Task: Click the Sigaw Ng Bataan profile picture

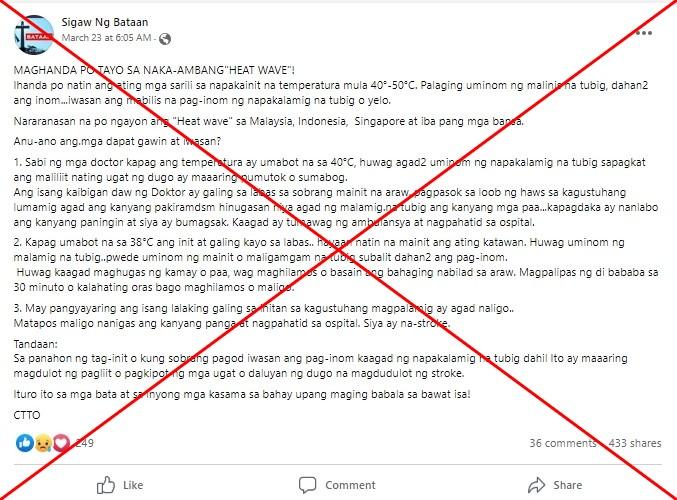Action: coord(34,35)
